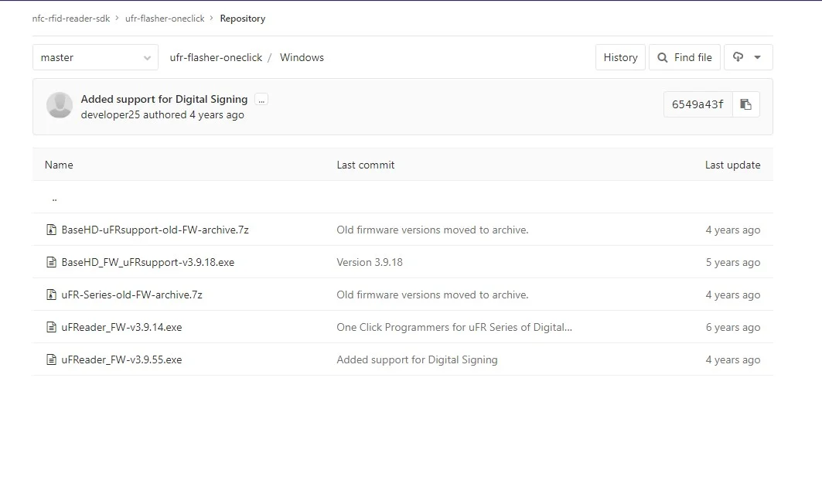Click the 5 years ago timestamp

pyautogui.click(x=733, y=262)
